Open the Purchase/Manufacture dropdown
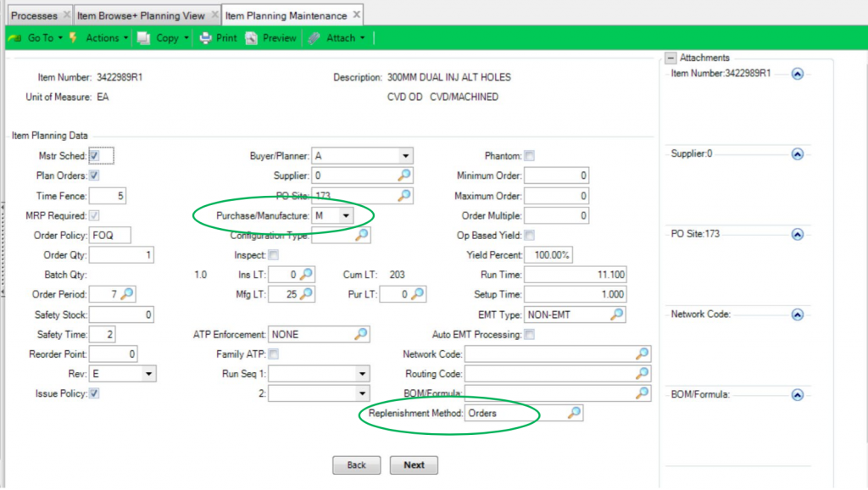868x490 pixels. click(x=344, y=215)
